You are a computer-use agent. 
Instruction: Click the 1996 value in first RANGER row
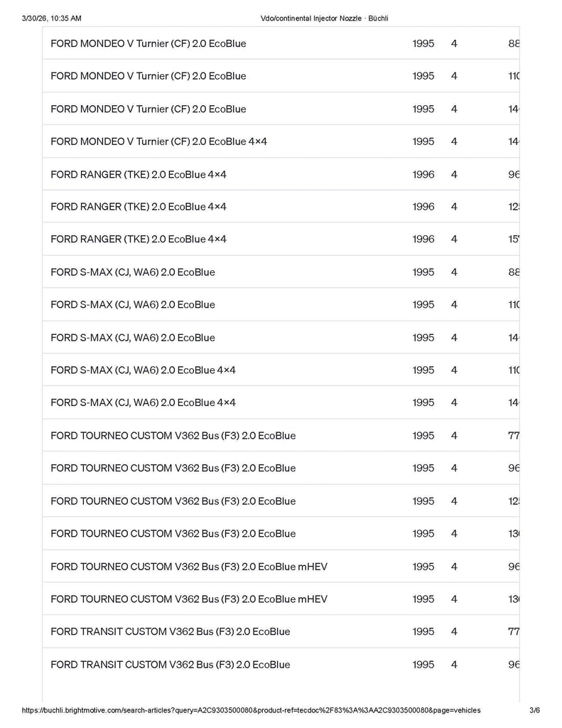(423, 175)
